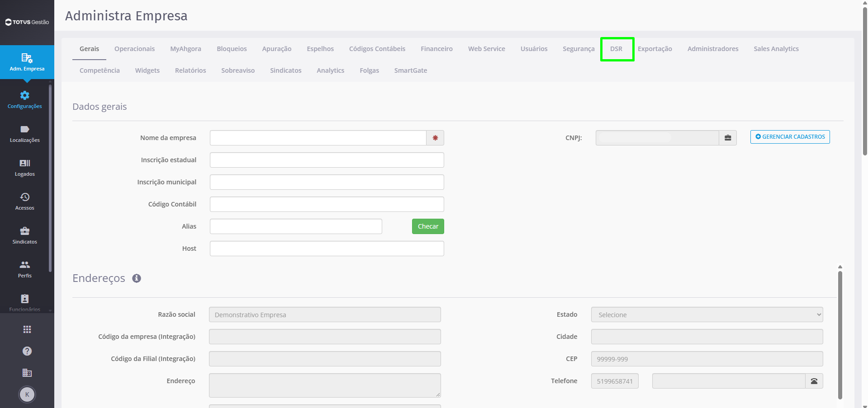Open the Estado Selecione dropdown
The height and width of the screenshot is (408, 868).
(x=707, y=314)
